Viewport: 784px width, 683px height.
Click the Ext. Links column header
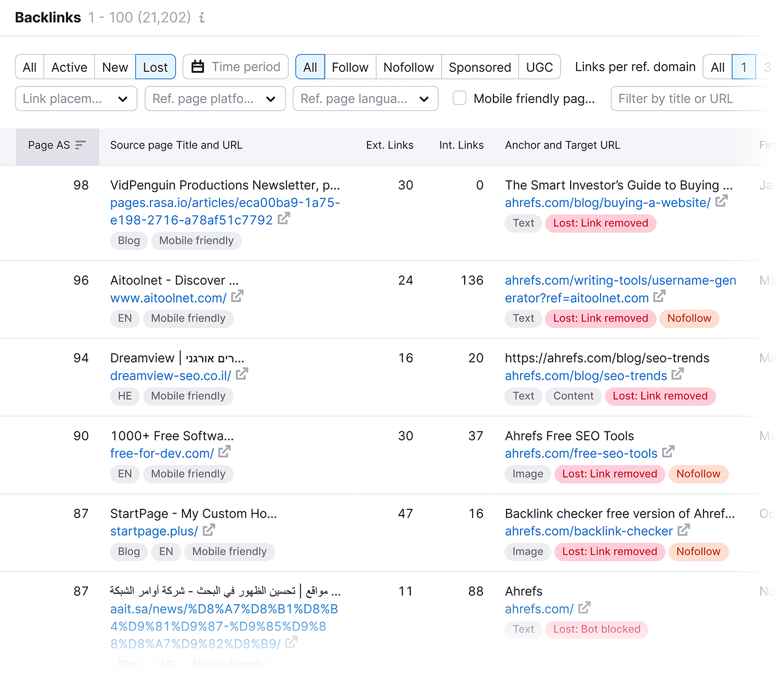[x=389, y=145]
